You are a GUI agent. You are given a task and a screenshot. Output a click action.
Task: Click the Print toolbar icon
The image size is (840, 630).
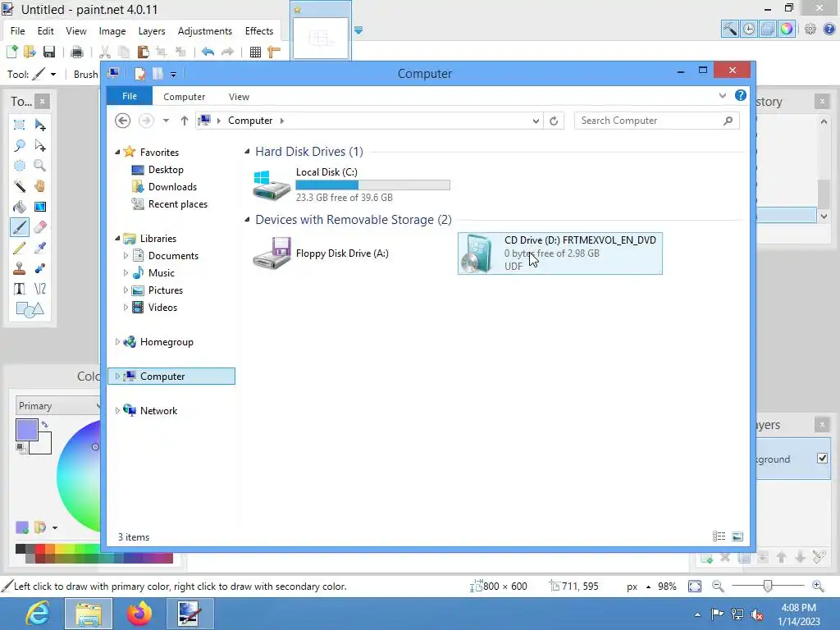click(x=76, y=52)
